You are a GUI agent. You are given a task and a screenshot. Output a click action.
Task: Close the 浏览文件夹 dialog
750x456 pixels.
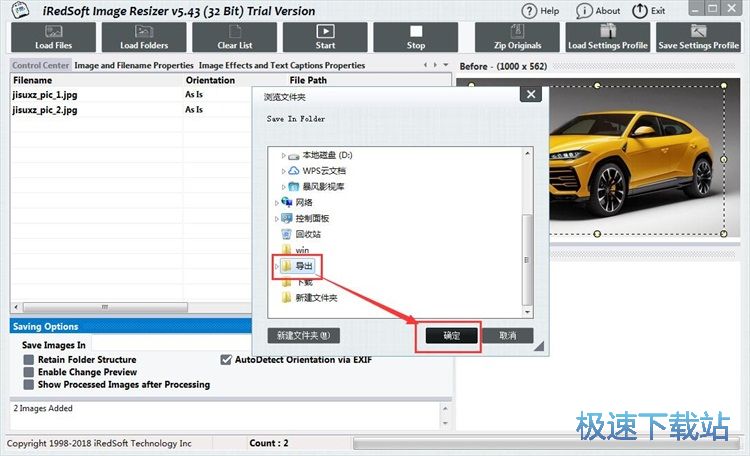(x=531, y=94)
